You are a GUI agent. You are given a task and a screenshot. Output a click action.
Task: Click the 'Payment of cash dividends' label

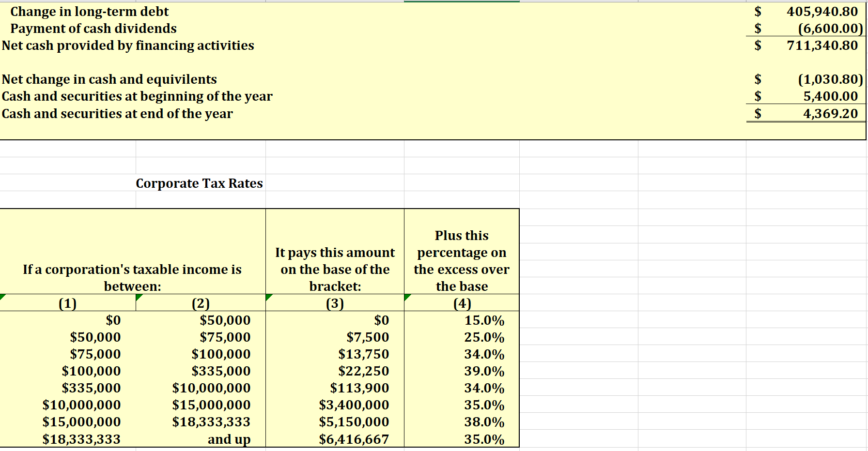click(x=93, y=29)
